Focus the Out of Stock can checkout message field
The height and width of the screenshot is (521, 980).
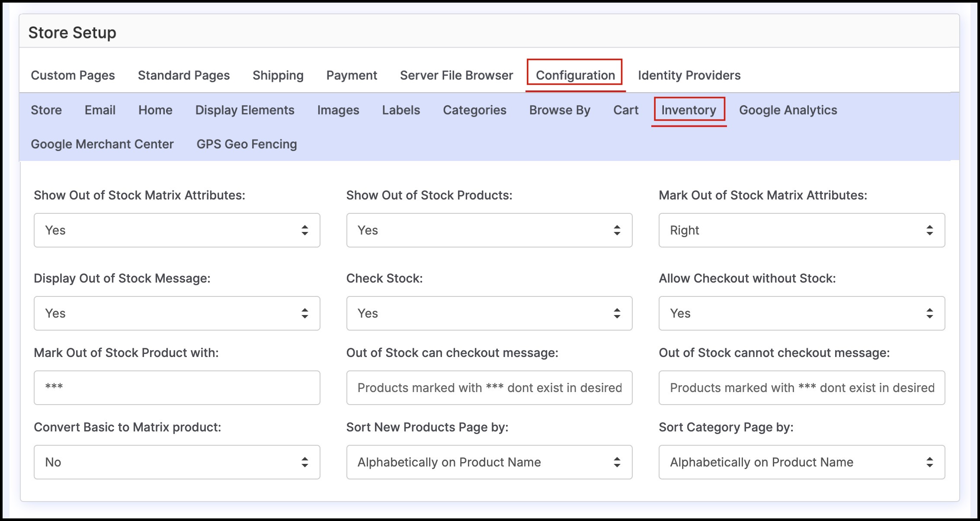point(489,388)
